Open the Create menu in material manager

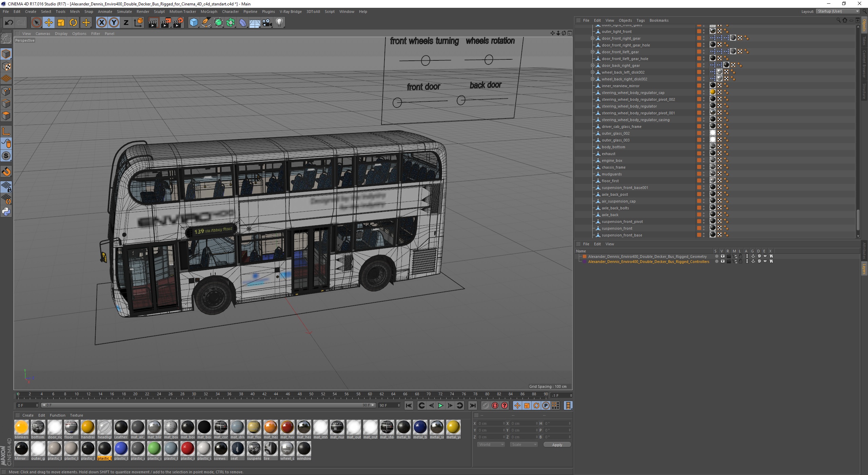coord(28,415)
